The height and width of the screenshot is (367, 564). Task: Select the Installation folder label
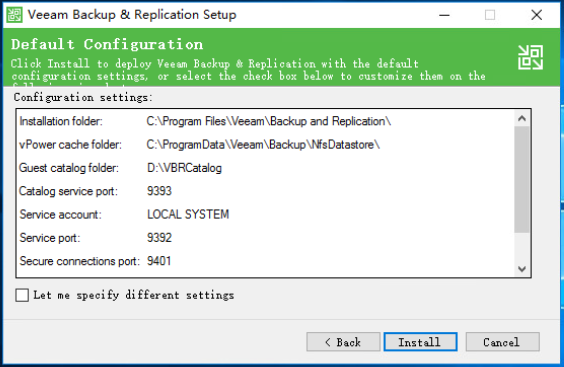pyautogui.click(x=61, y=121)
